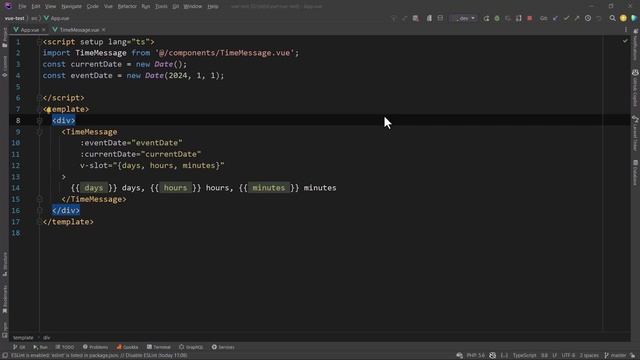
Task: Click the template breadcrumb at editor bottom
Action: click(x=23, y=338)
